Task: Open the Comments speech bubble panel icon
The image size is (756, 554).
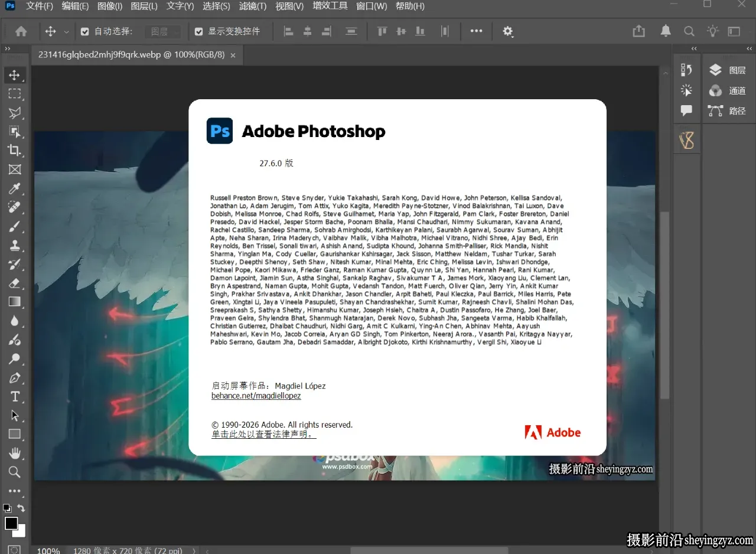Action: point(686,110)
